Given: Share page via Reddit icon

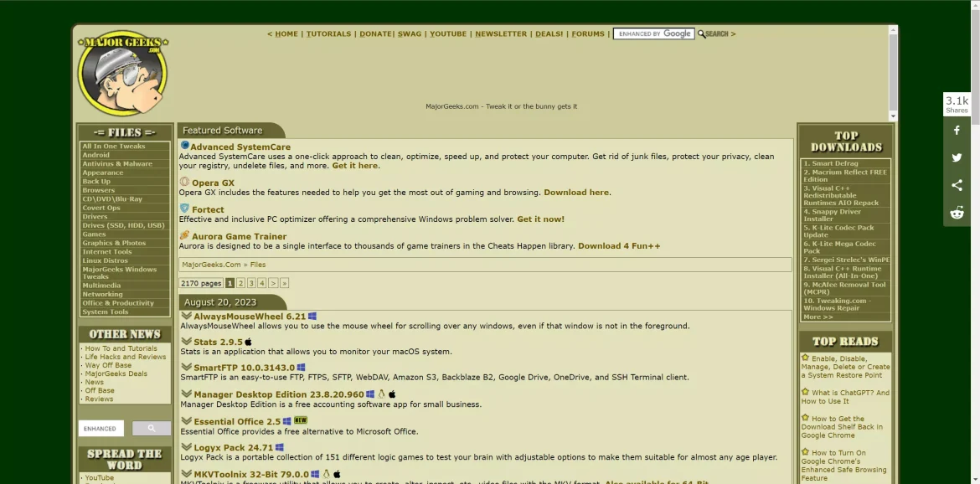Looking at the screenshot, I should coord(957,213).
